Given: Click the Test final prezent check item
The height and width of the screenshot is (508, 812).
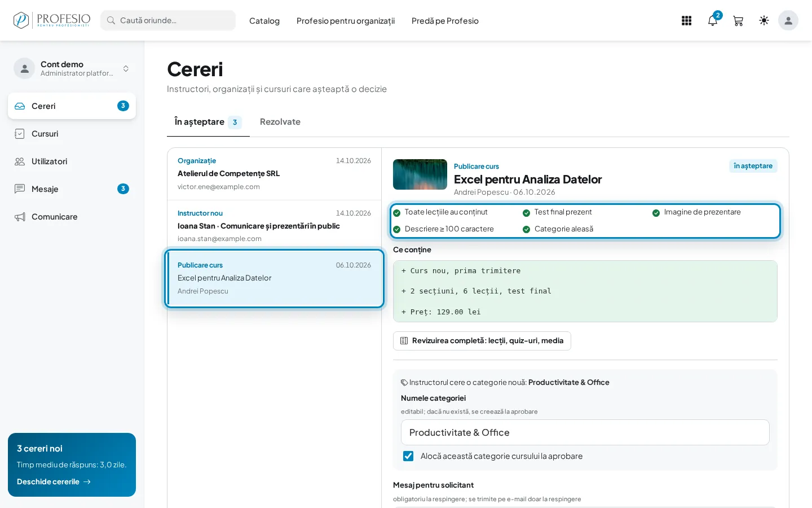Looking at the screenshot, I should pos(557,212).
